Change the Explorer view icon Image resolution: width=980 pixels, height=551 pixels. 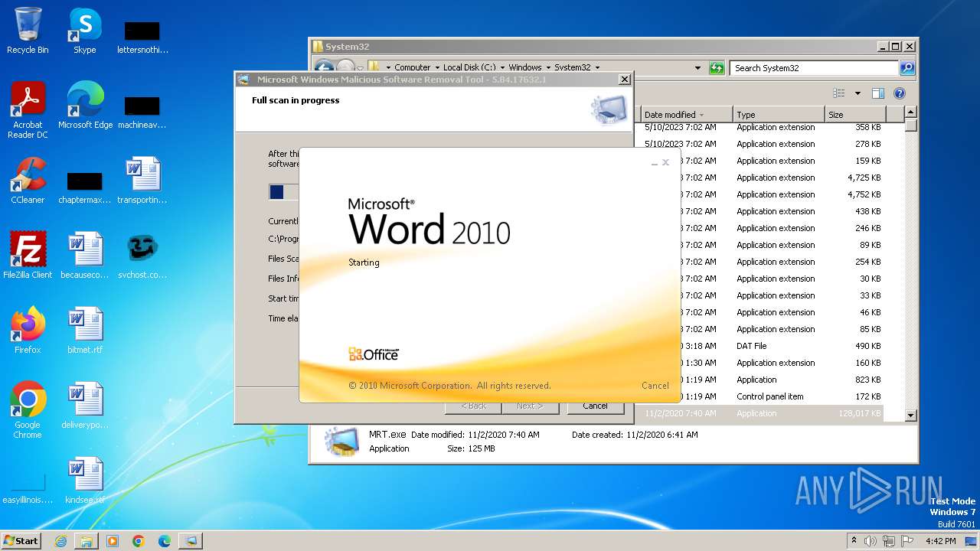pyautogui.click(x=839, y=93)
